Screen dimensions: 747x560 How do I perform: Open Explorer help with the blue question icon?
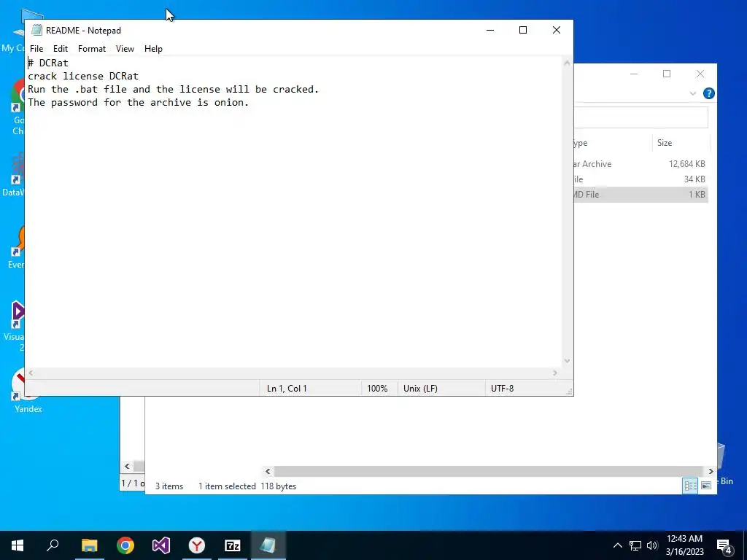[708, 93]
